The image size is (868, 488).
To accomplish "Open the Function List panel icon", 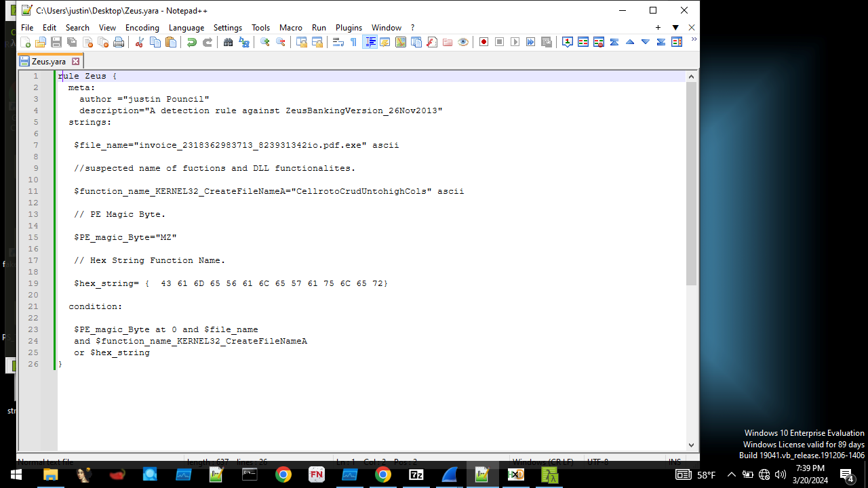I will [x=432, y=42].
